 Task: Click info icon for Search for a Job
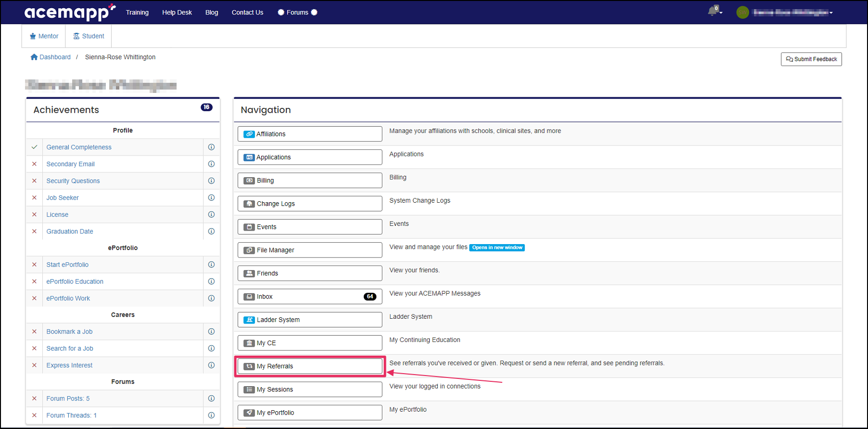(211, 349)
